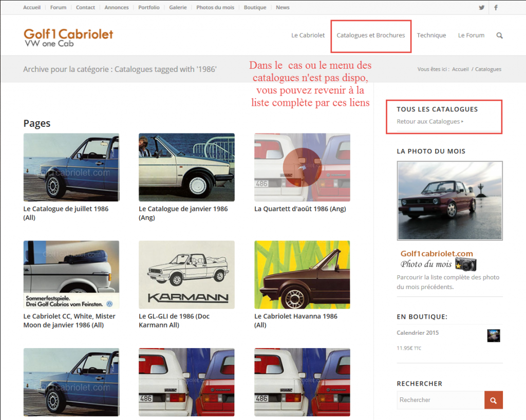The width and height of the screenshot is (526, 420).
Task: Open Calendrier 2015 shop link
Action: pos(418,333)
